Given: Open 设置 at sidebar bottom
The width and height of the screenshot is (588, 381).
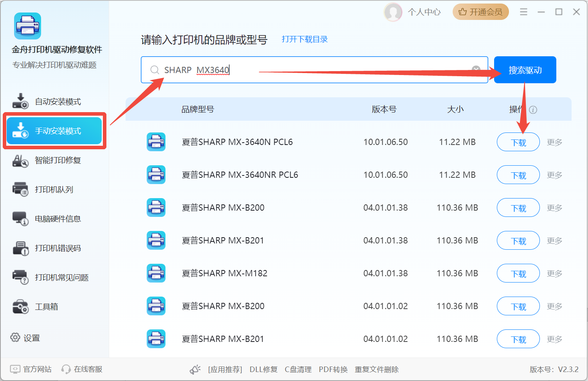Looking at the screenshot, I should coord(25,338).
